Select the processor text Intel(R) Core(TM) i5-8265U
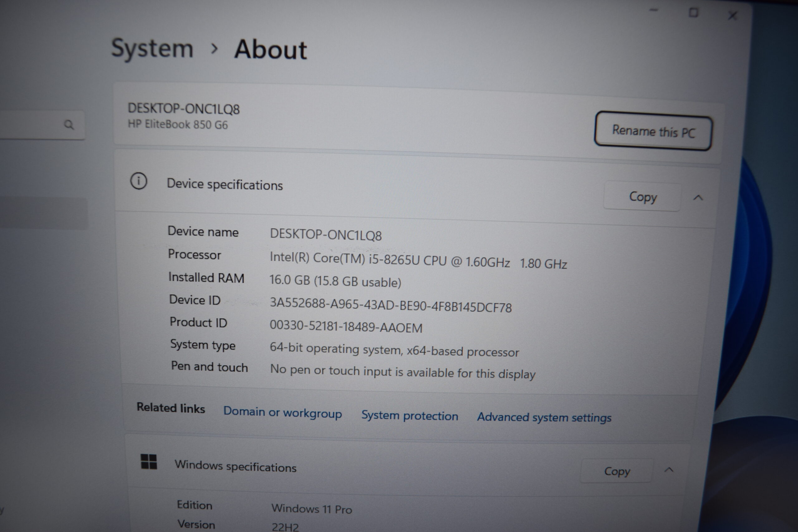This screenshot has width=798, height=532. tap(345, 259)
